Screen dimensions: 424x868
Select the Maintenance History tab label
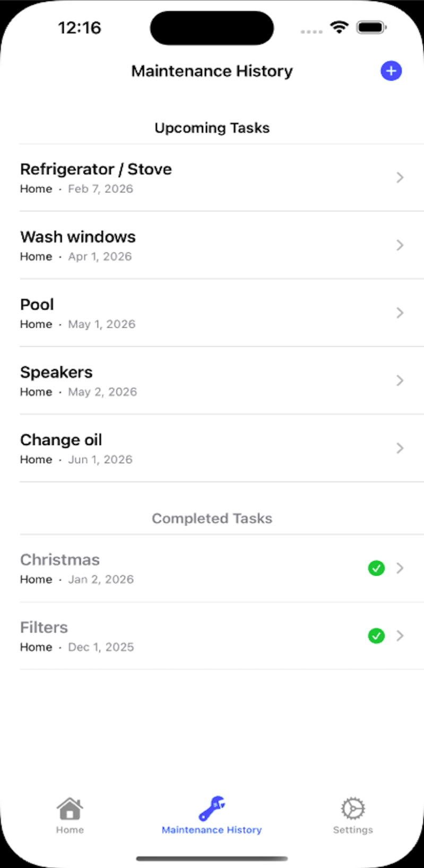tap(212, 830)
